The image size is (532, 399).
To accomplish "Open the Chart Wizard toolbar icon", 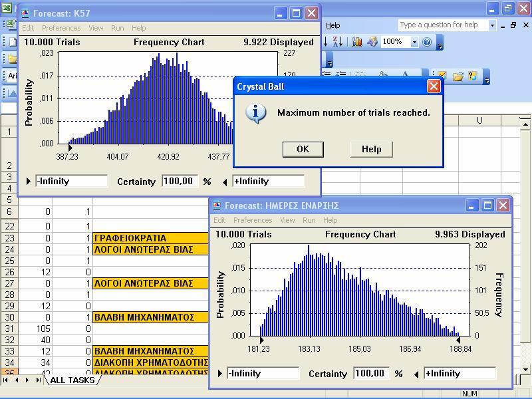I will (x=357, y=42).
